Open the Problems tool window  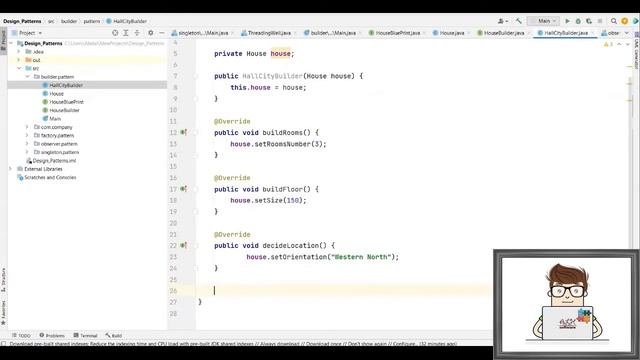coord(52,336)
